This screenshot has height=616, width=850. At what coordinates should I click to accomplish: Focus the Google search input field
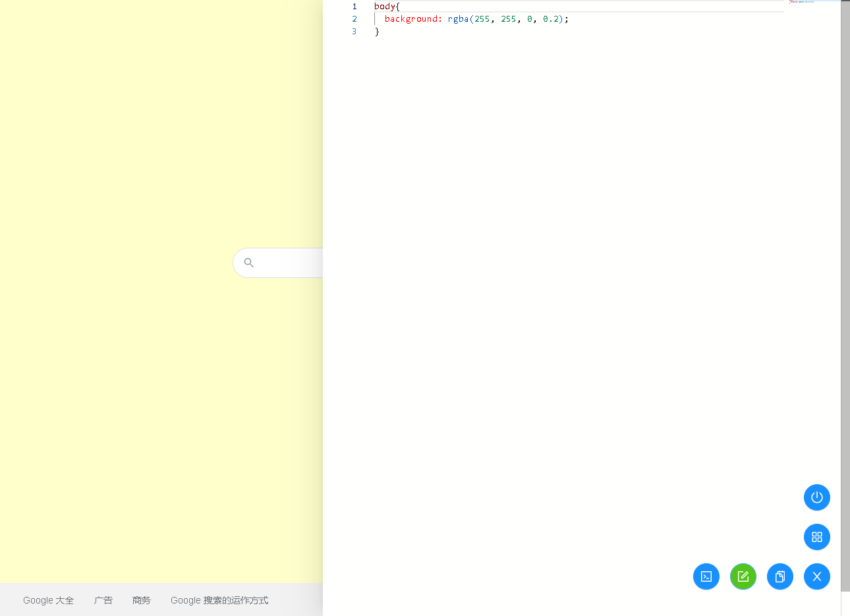coord(278,263)
